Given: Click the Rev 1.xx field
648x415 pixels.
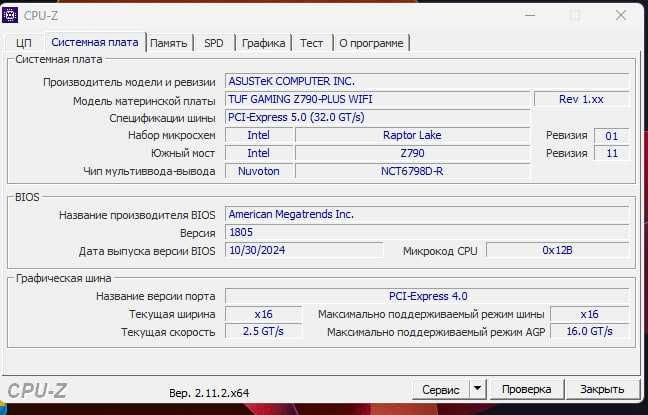Looking at the screenshot, I should 581,100.
